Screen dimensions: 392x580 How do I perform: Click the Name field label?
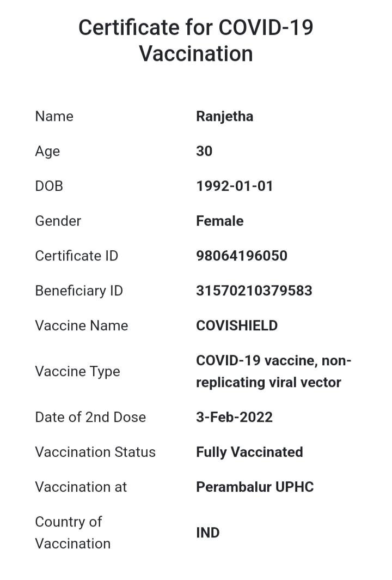point(54,117)
